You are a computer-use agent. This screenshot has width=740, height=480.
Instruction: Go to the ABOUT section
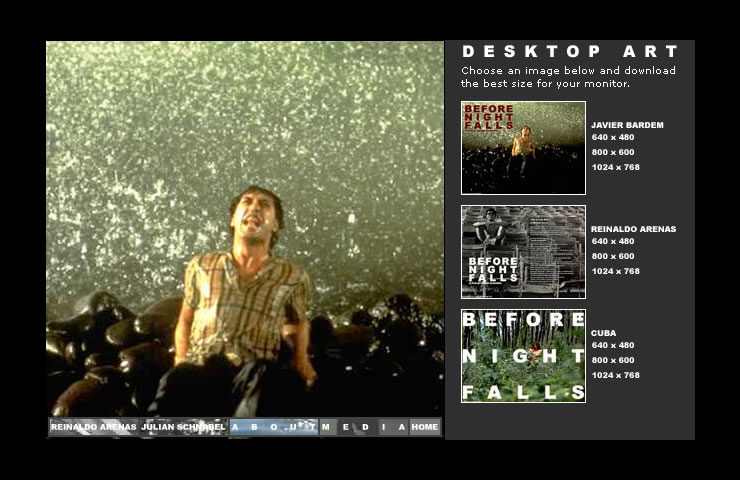(274, 427)
